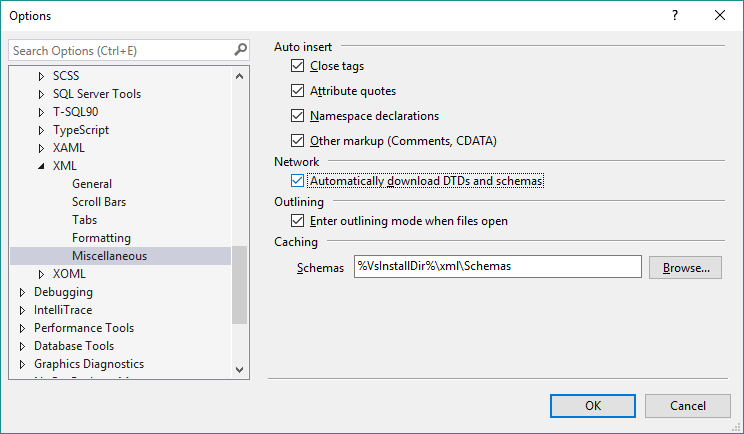Collapse the XML tree node
744x434 pixels.
point(41,166)
